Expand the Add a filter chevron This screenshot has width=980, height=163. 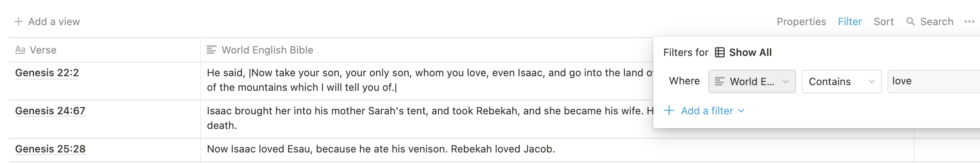[x=741, y=111]
